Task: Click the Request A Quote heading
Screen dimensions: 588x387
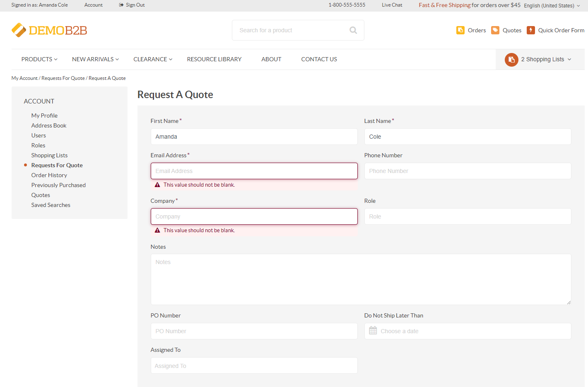Action: click(175, 95)
